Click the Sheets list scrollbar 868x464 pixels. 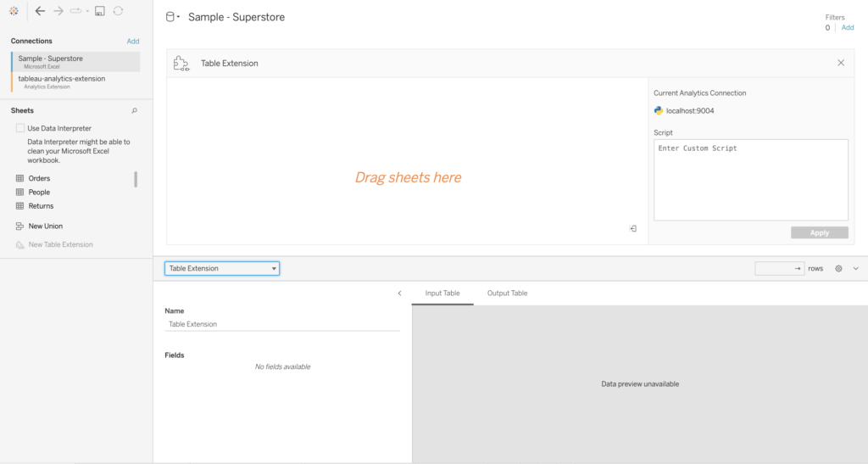click(136, 179)
